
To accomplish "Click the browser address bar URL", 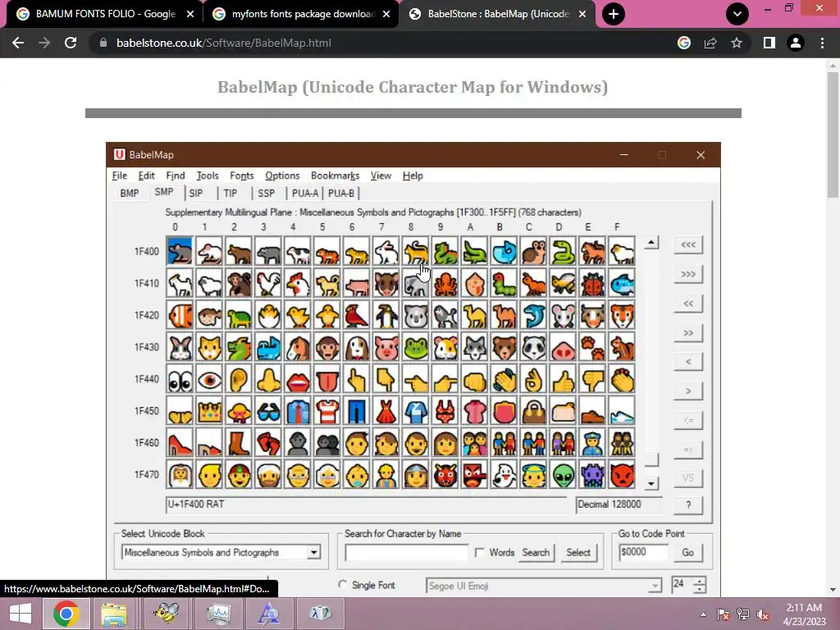I will [223, 43].
